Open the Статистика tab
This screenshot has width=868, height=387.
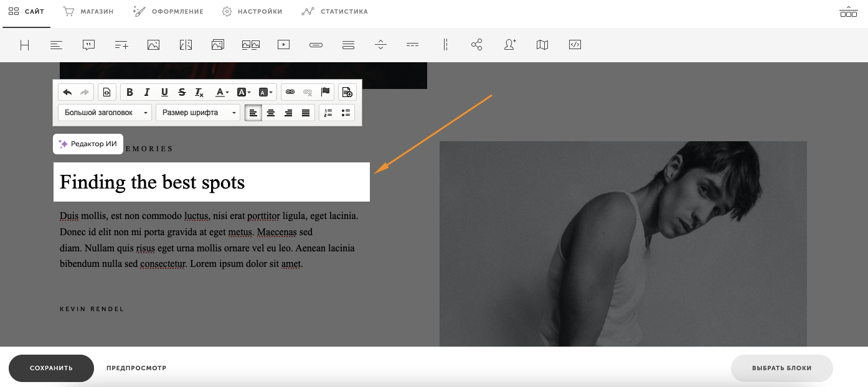[x=335, y=11]
